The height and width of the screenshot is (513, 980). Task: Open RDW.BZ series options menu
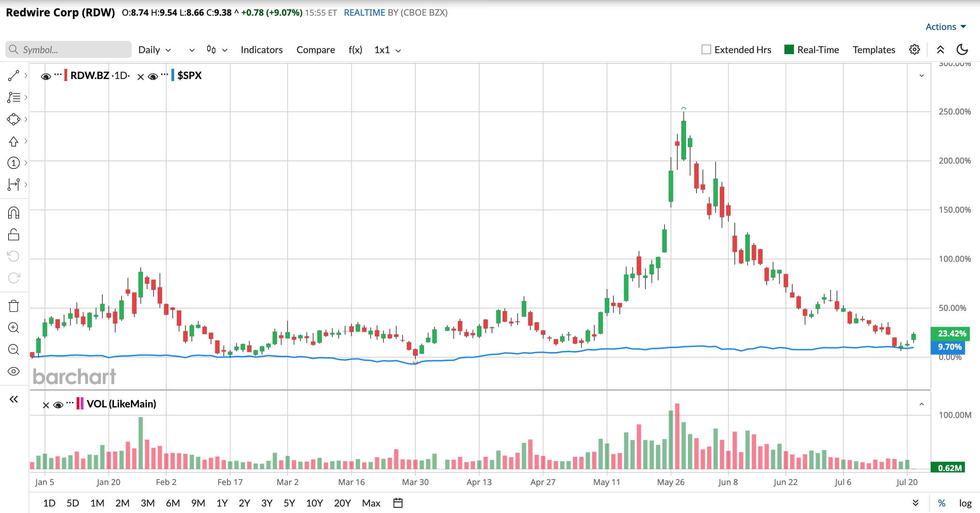coord(58,75)
